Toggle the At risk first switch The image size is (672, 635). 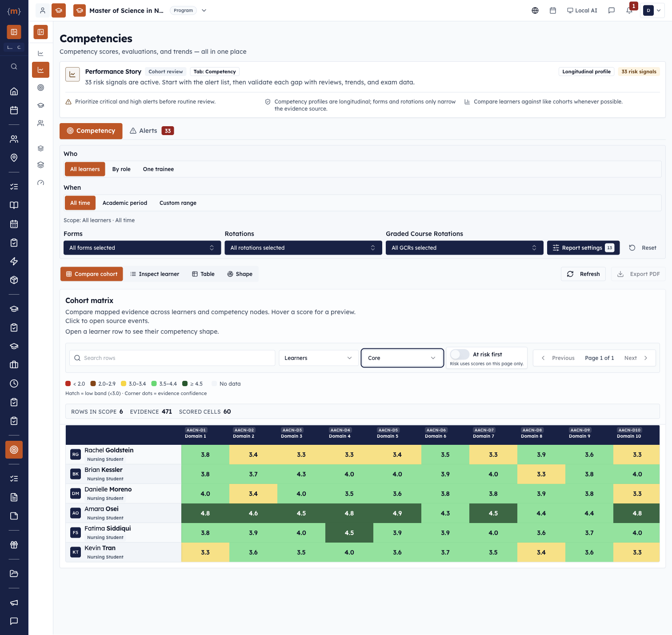(460, 354)
